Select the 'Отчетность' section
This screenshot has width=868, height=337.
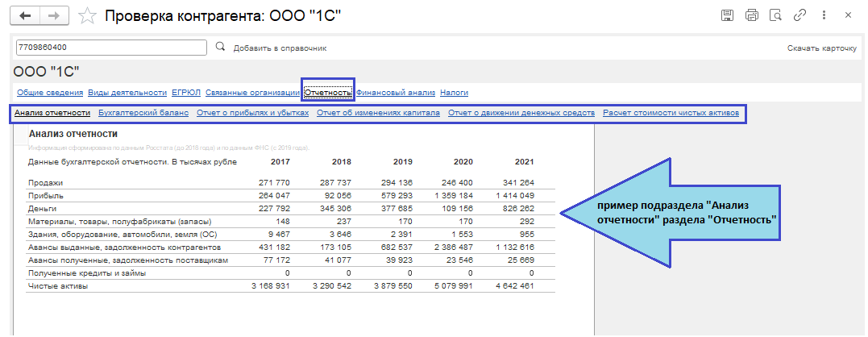pos(328,93)
